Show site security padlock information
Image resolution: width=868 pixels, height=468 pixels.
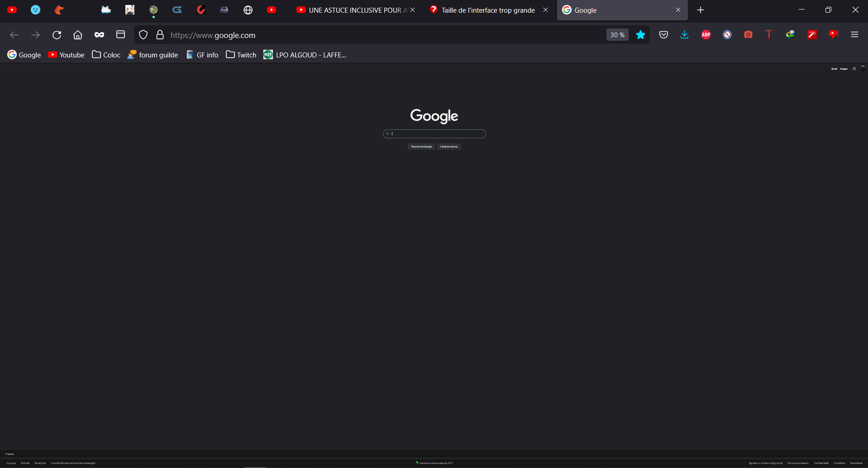point(160,35)
